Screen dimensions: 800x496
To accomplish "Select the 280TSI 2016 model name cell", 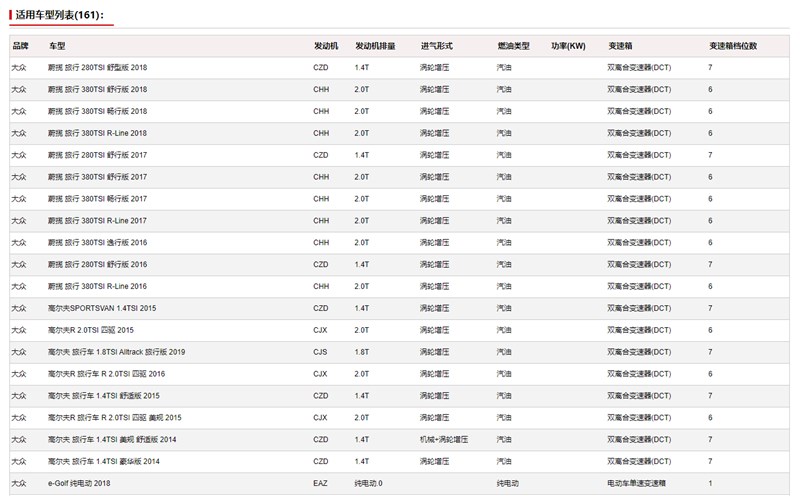I will point(97,265).
